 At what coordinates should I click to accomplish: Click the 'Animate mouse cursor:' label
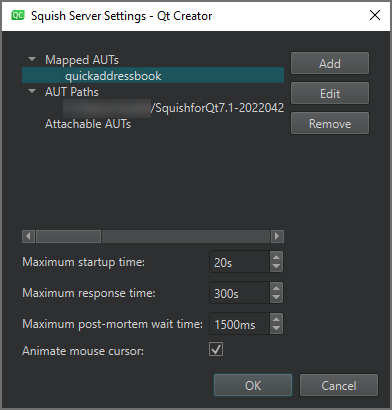pos(83,351)
